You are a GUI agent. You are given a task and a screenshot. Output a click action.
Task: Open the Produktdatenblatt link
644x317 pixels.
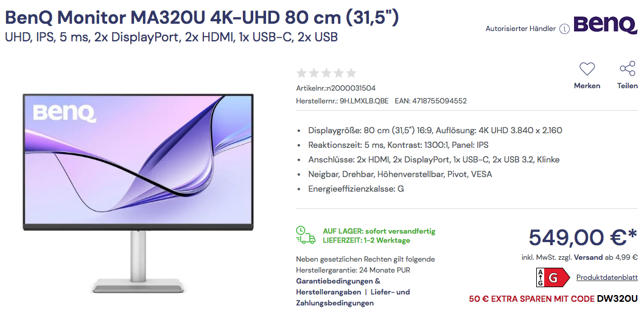coord(607,277)
